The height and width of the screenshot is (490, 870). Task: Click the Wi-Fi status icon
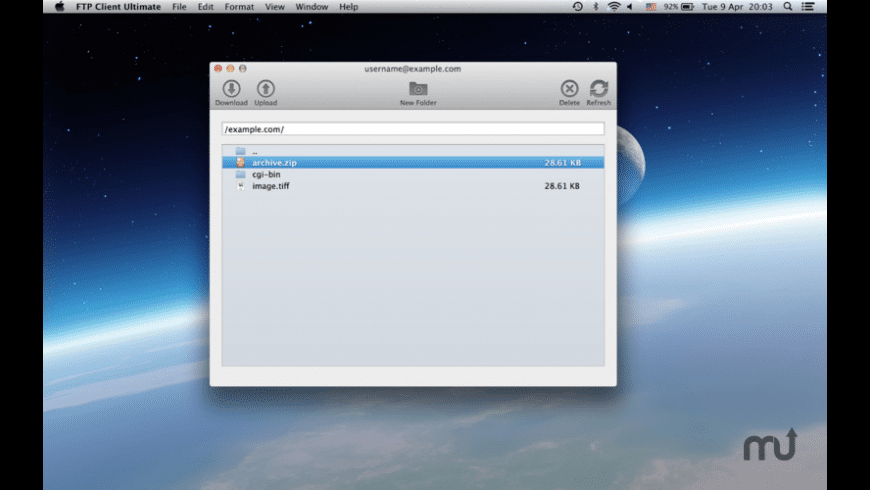614,7
